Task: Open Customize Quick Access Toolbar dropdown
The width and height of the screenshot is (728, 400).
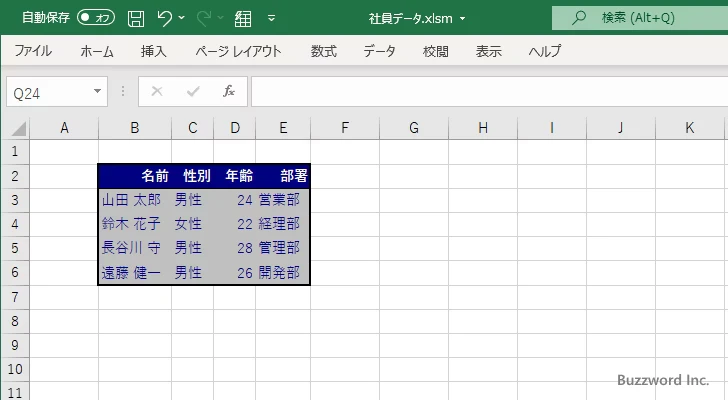Action: tap(272, 18)
